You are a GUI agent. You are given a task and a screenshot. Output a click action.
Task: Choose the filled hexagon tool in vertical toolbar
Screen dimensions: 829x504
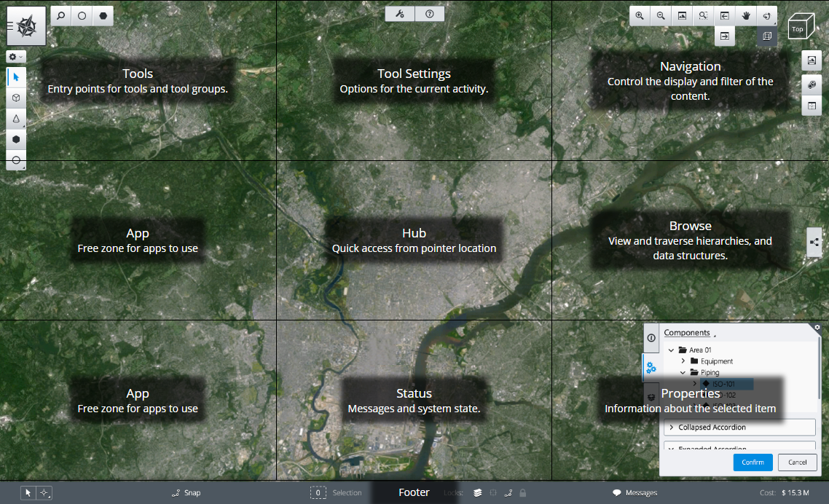[x=16, y=140]
